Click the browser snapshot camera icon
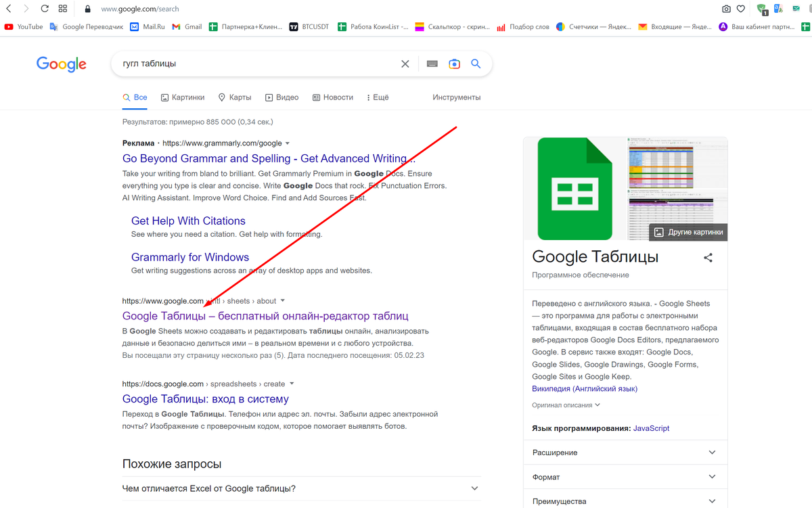Image resolution: width=812 pixels, height=508 pixels. pos(726,9)
